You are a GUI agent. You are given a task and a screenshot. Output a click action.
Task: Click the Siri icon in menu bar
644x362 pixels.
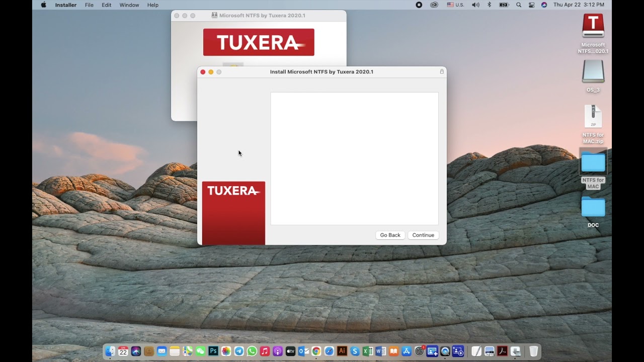pos(544,5)
